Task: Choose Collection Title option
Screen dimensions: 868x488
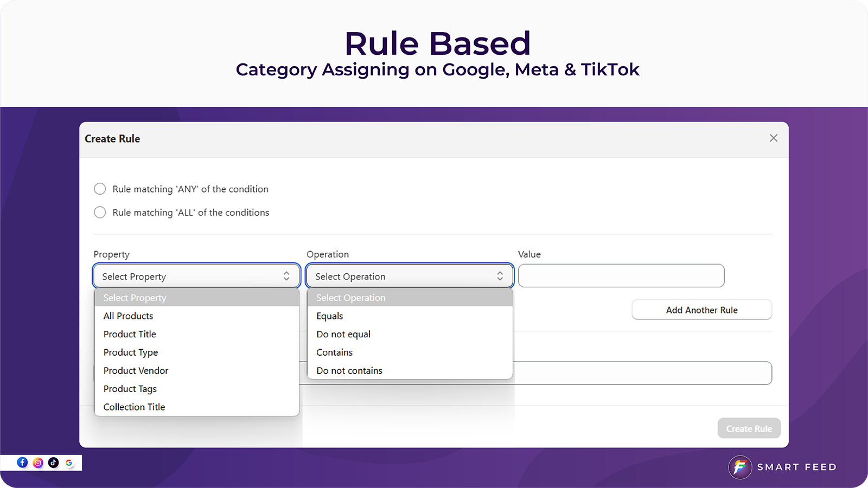Action: pos(197,407)
